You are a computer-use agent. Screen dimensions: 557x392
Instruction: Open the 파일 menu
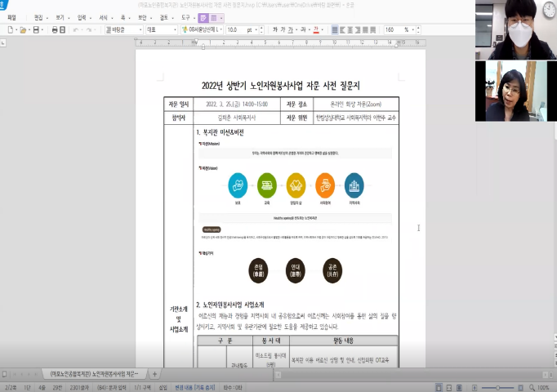(11, 18)
